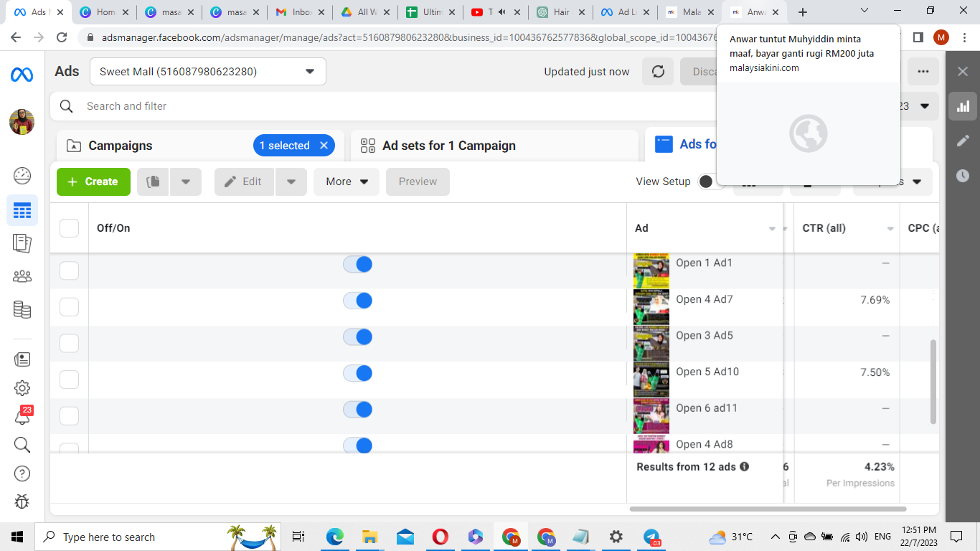
Task: Open the history clock icon
Action: 963,176
